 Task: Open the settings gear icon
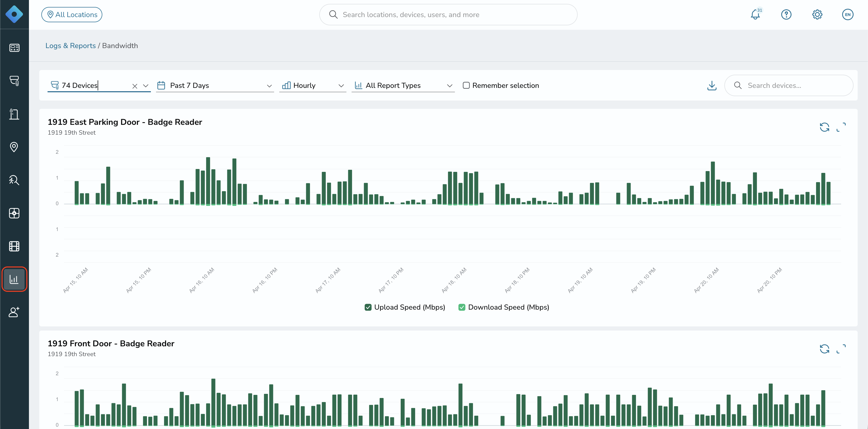click(x=817, y=14)
